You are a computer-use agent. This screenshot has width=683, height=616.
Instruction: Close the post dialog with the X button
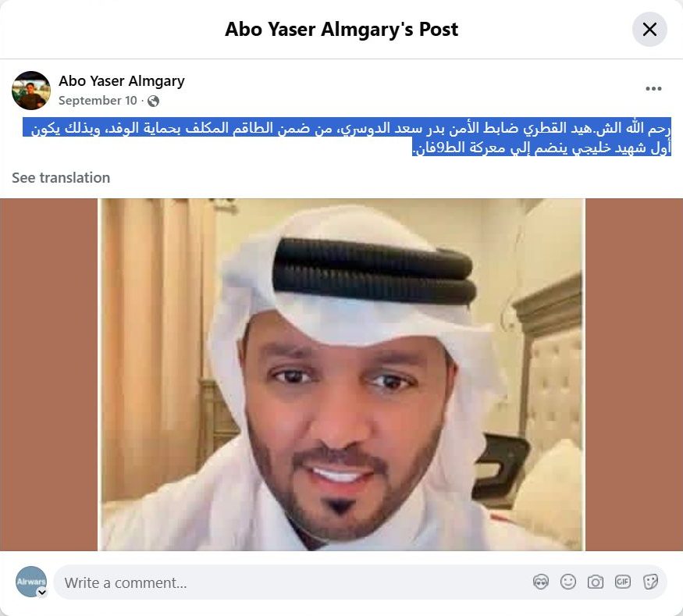[x=649, y=29]
